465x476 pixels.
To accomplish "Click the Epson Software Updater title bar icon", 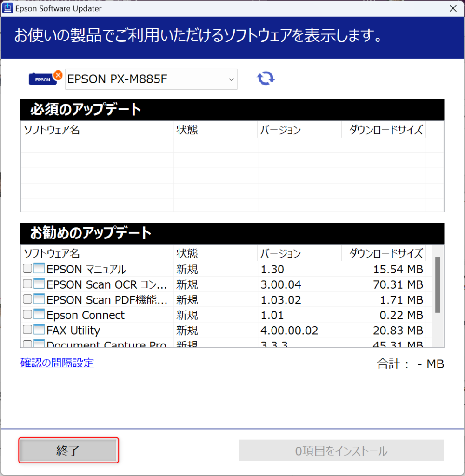I will 7,8.
